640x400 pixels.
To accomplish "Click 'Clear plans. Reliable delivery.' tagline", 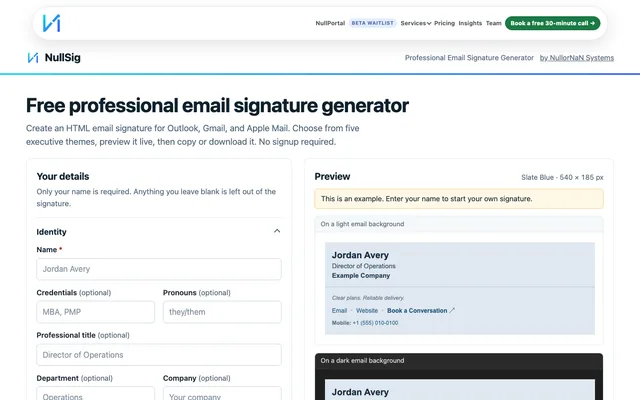I will click(368, 298).
